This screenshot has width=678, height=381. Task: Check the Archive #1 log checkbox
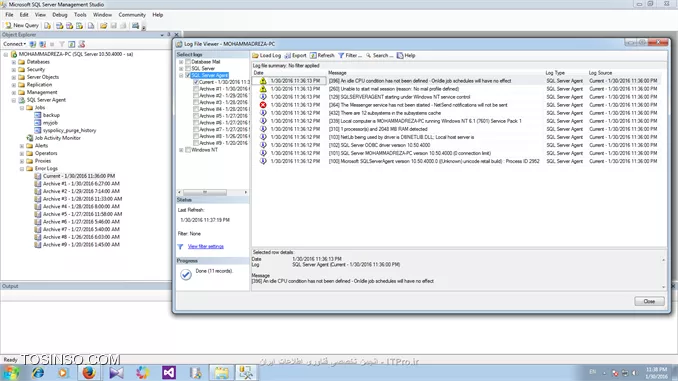(196, 89)
